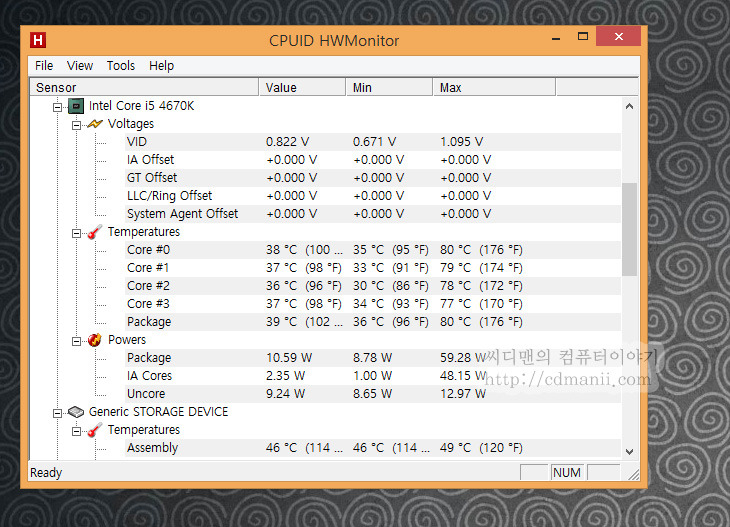Click the Package power value 10.59 W
730x527 pixels.
(289, 358)
